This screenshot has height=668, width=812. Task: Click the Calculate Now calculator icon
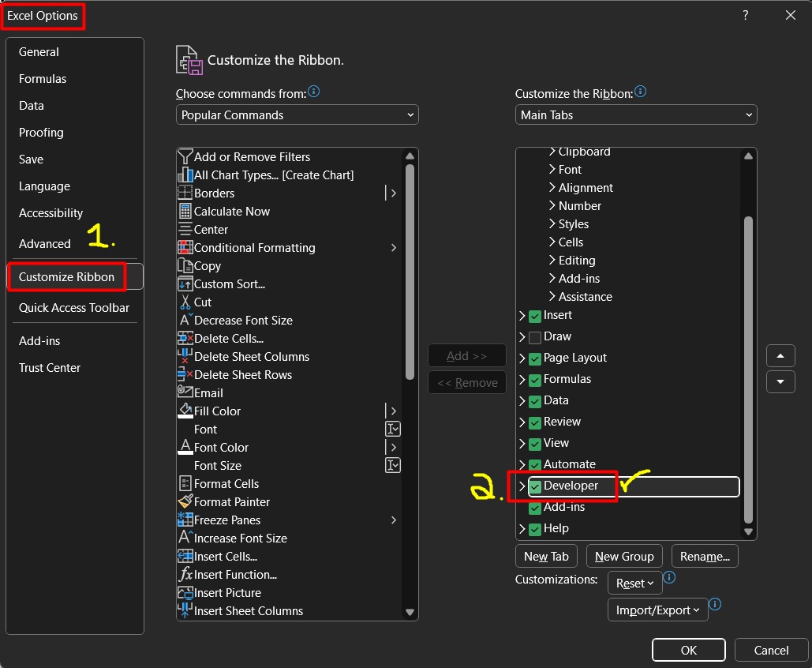point(185,211)
